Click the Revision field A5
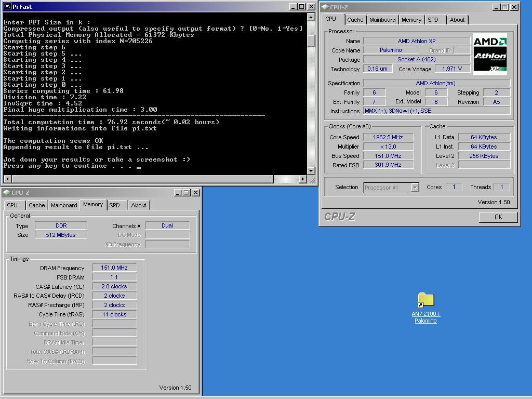This screenshot has width=532, height=399. coord(497,102)
